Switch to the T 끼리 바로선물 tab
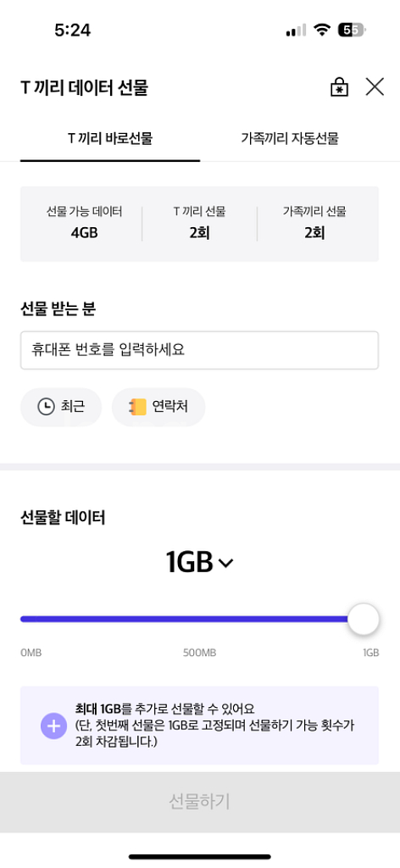The width and height of the screenshot is (400, 868). [x=110, y=138]
